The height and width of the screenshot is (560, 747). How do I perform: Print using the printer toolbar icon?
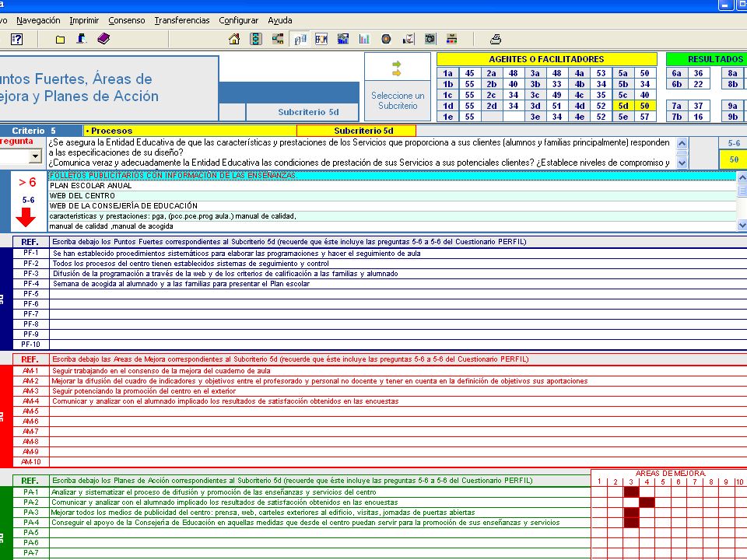tap(496, 39)
